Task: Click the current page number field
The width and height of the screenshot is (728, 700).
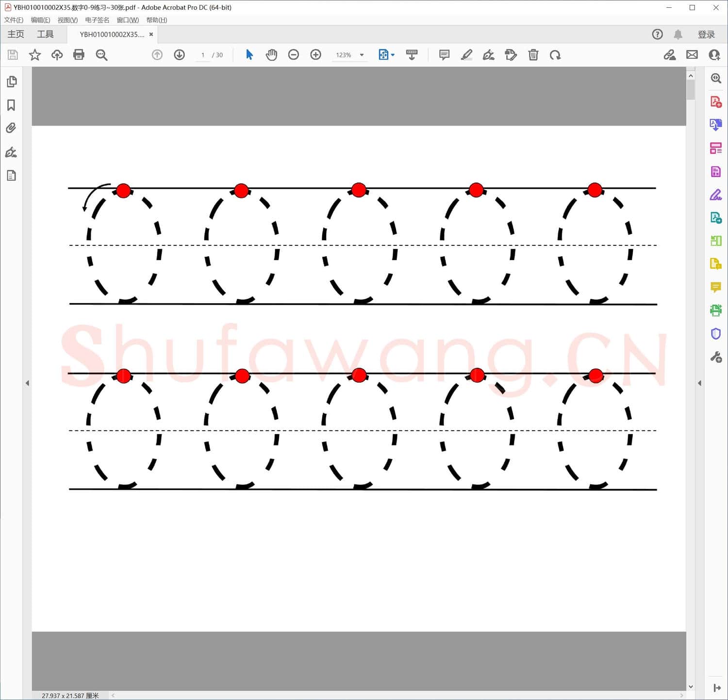Action: click(x=202, y=55)
